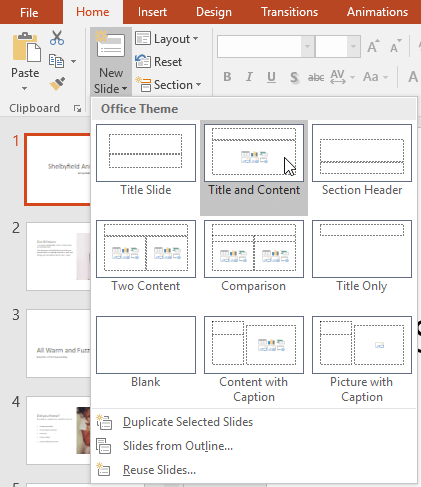This screenshot has height=487, width=421.
Task: Open the font size dropdown arrow
Action: tap(354, 46)
